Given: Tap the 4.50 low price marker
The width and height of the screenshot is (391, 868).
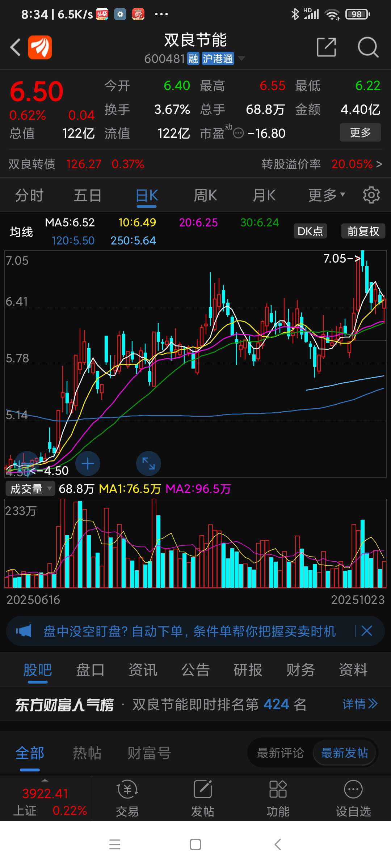Looking at the screenshot, I should (x=49, y=471).
